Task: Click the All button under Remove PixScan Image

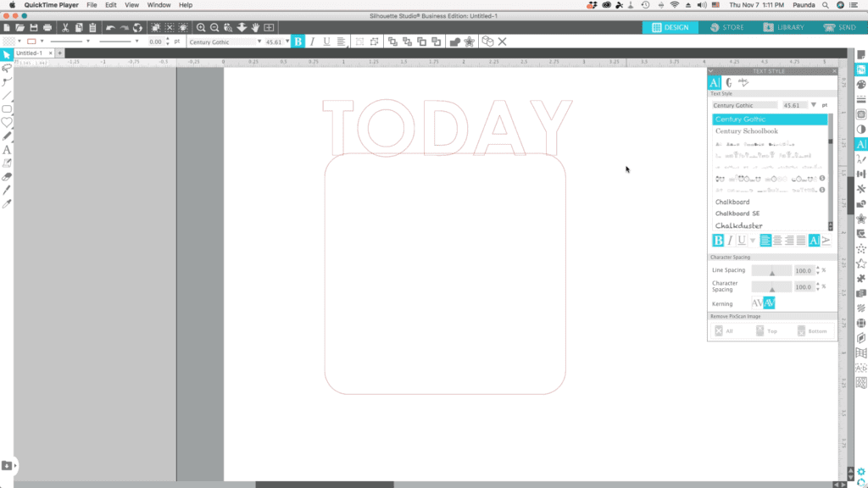Action: 726,330
